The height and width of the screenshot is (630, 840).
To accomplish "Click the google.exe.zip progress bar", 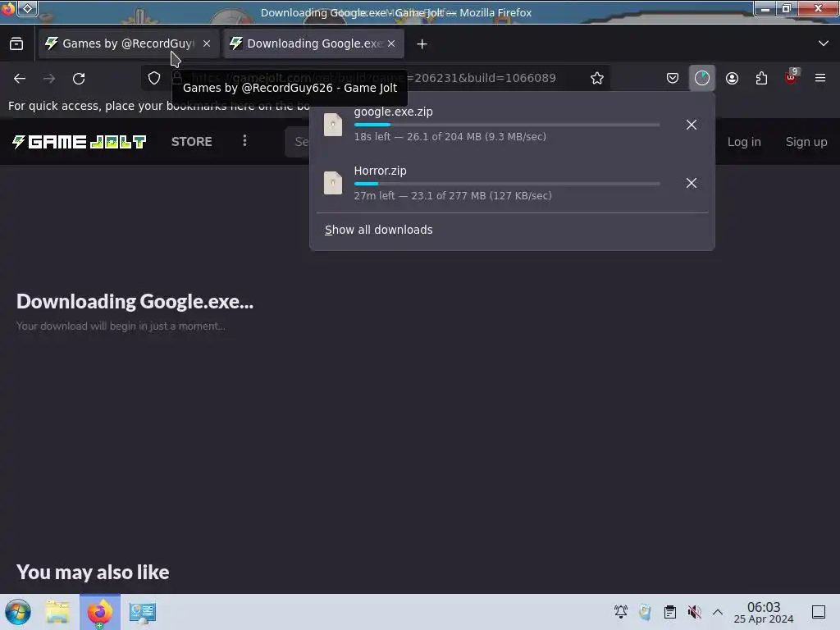I will pyautogui.click(x=507, y=125).
